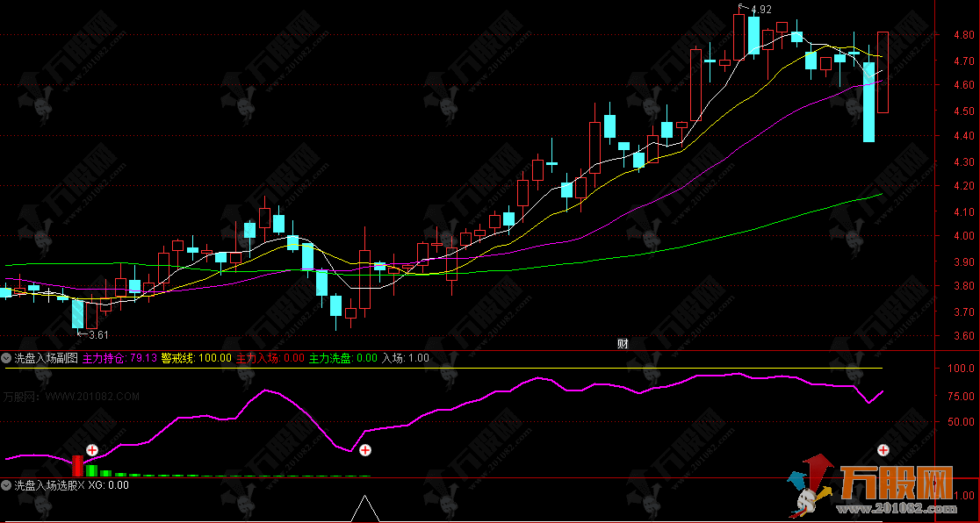Collapse the 洗盘入场选股X panel chevron
The width and height of the screenshot is (980, 523).
click(x=6, y=484)
